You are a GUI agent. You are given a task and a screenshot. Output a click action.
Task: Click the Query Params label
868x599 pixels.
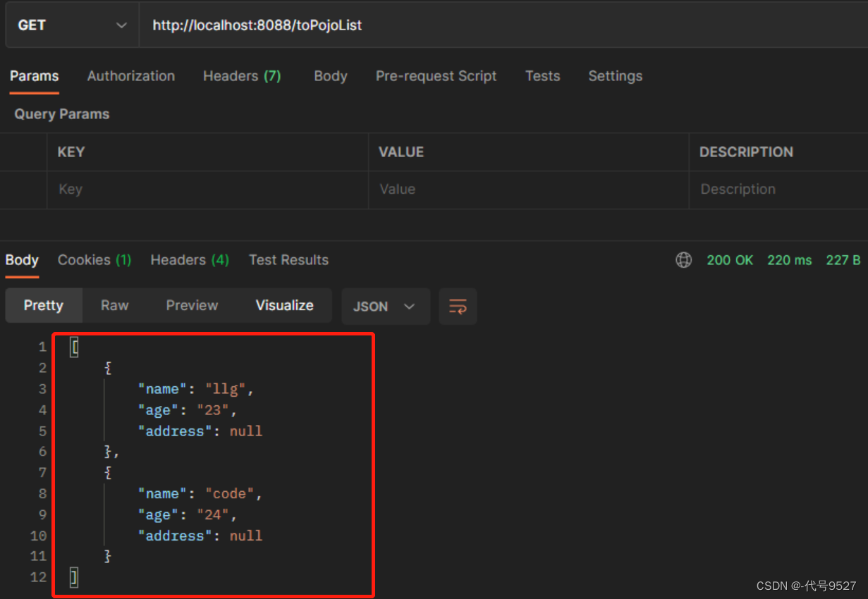click(62, 114)
